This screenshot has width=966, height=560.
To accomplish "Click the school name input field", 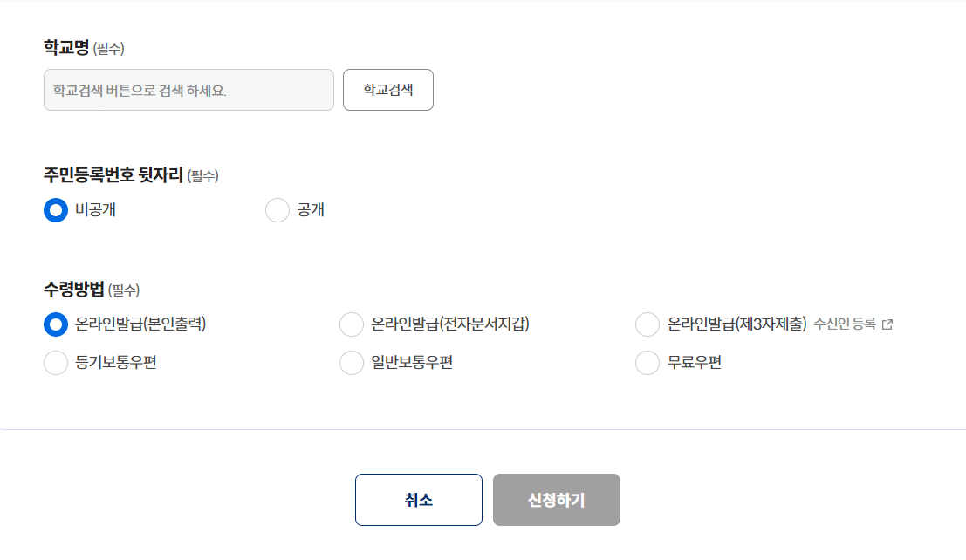I will point(188,89).
